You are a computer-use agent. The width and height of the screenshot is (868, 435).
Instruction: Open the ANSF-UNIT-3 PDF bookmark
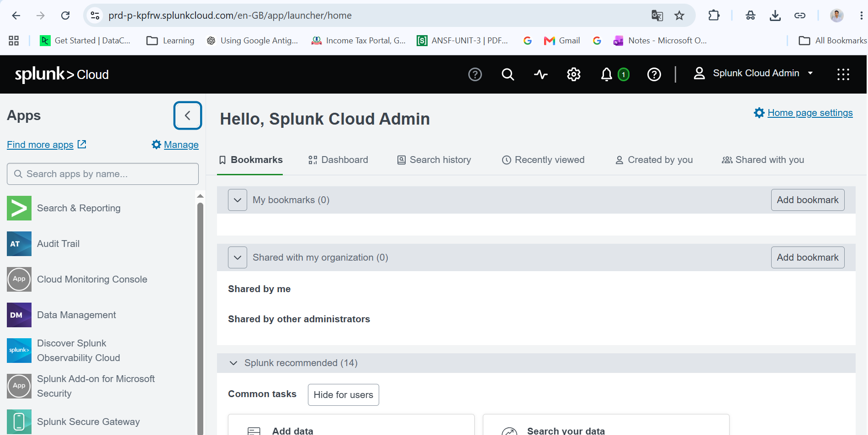[462, 41]
